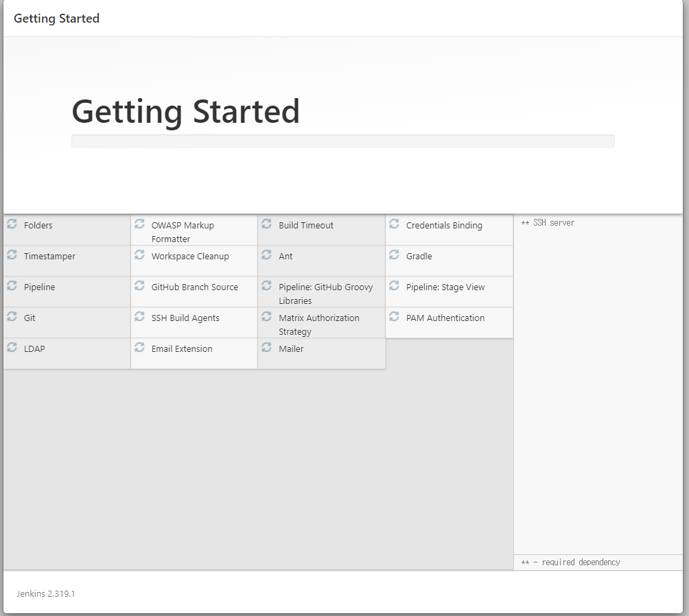Click the icon beside Matrix Authorization Strategy

(266, 316)
